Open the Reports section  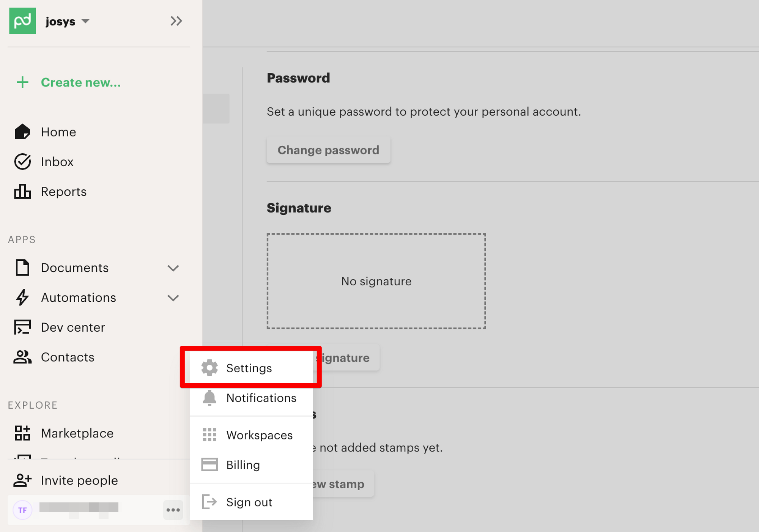[63, 192]
